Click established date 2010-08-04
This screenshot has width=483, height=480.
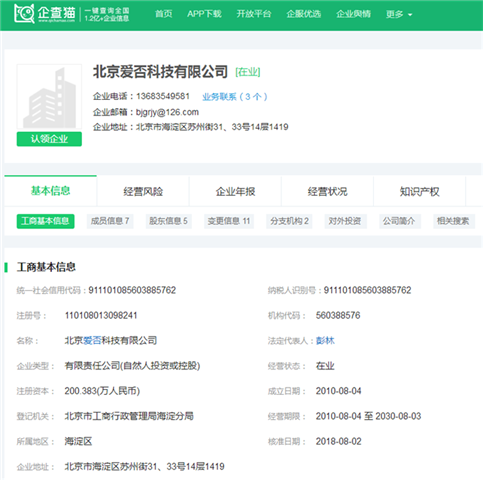point(339,391)
